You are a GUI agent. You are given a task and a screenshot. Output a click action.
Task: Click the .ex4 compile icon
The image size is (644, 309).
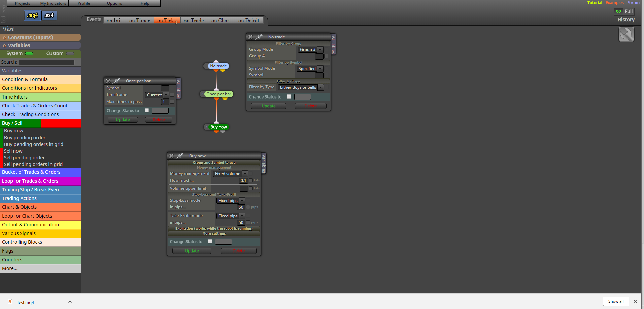tap(49, 15)
